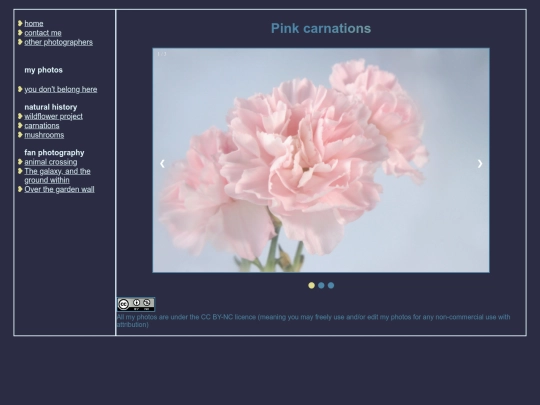Advance to next slide with right arrow
Screen dimensions: 540x405
(x=480, y=164)
